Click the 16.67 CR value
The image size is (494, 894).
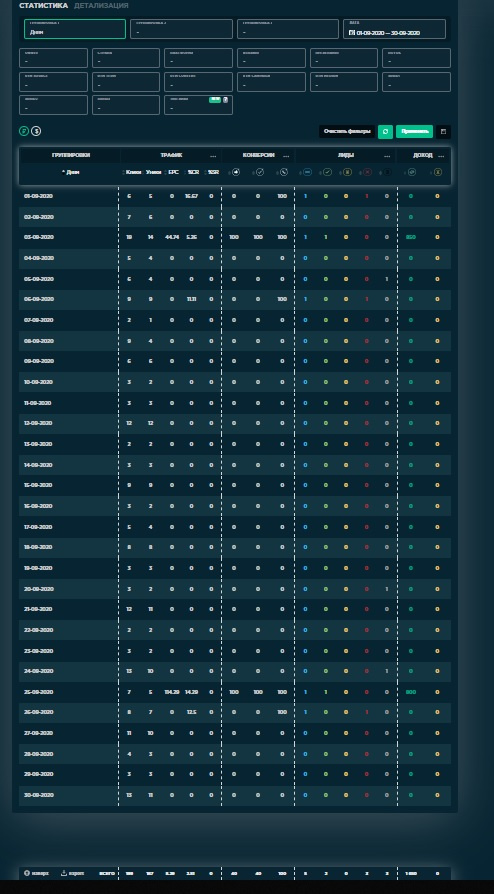191,196
